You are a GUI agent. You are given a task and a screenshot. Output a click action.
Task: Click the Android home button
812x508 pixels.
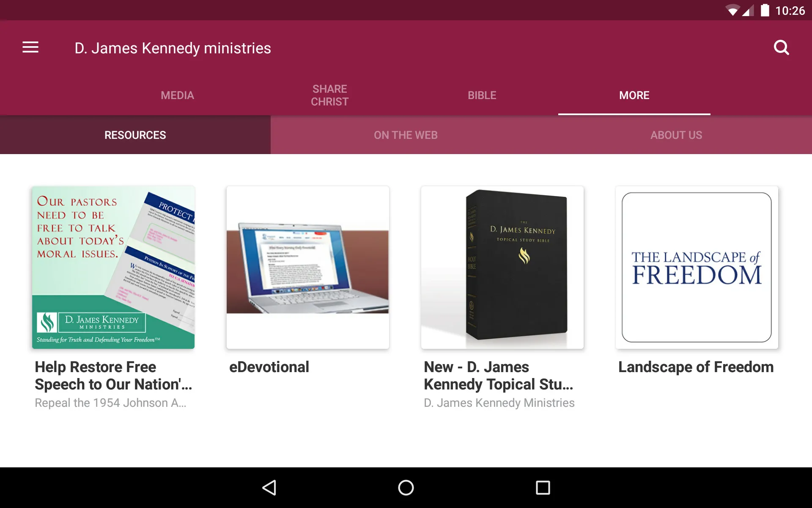(x=406, y=486)
